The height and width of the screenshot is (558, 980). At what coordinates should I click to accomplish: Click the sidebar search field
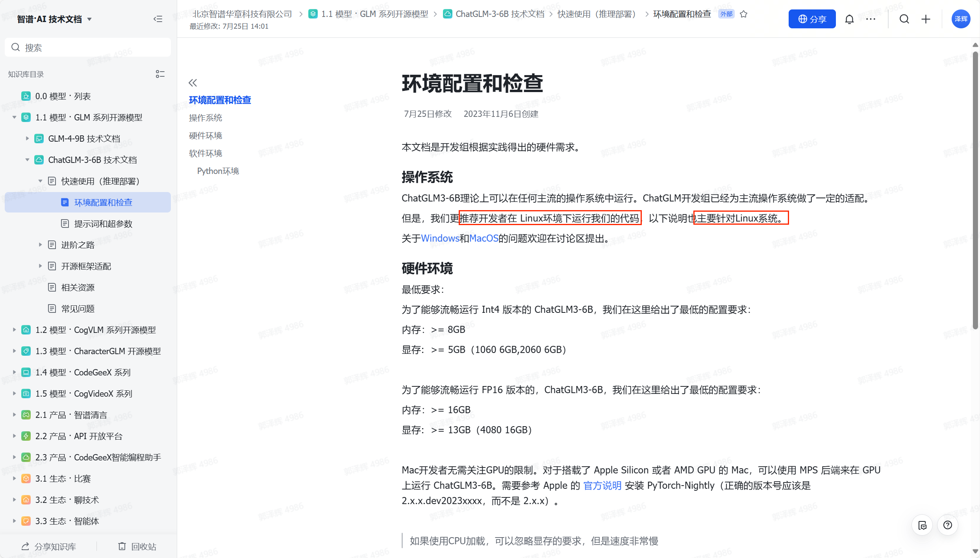pos(88,48)
